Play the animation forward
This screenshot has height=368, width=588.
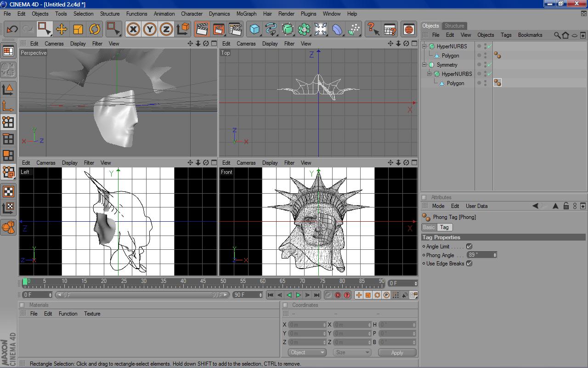coord(299,295)
